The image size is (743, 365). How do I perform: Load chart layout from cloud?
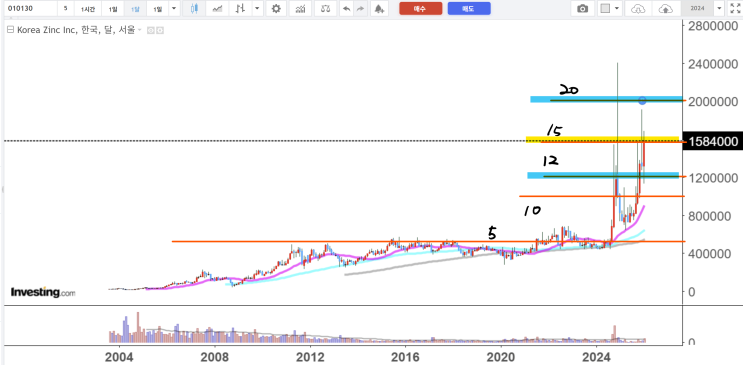pos(639,9)
